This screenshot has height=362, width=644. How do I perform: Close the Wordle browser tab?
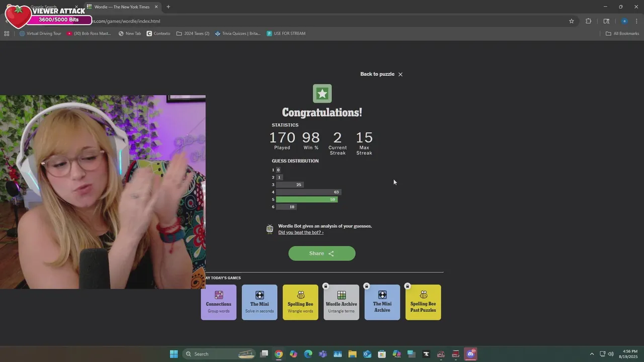pos(156,7)
